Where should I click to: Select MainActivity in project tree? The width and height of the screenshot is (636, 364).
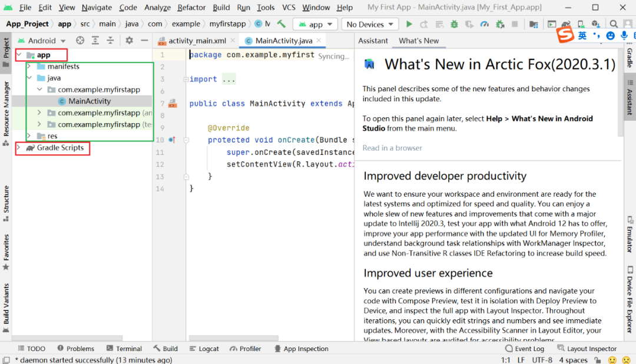[x=90, y=101]
